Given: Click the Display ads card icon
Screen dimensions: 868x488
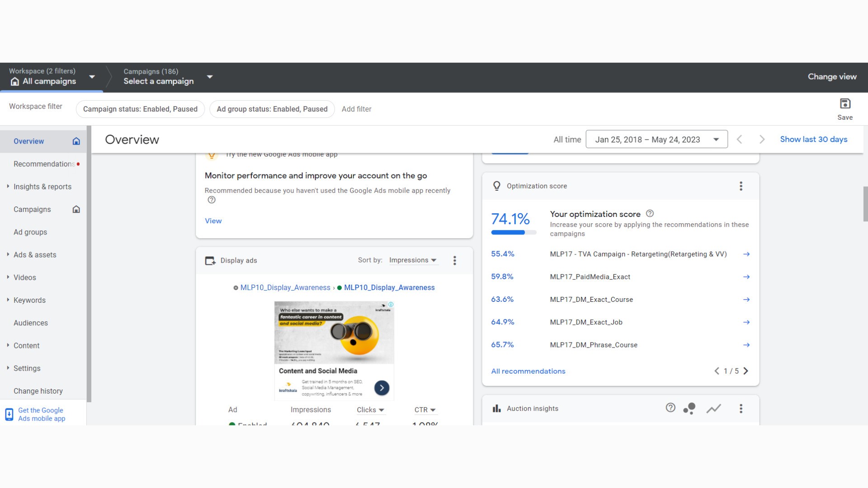Looking at the screenshot, I should click(210, 261).
